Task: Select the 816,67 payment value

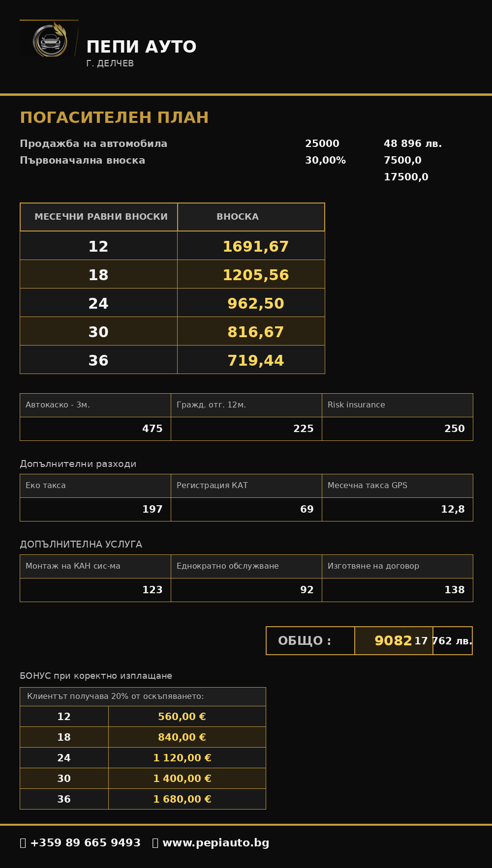Action: point(256,332)
